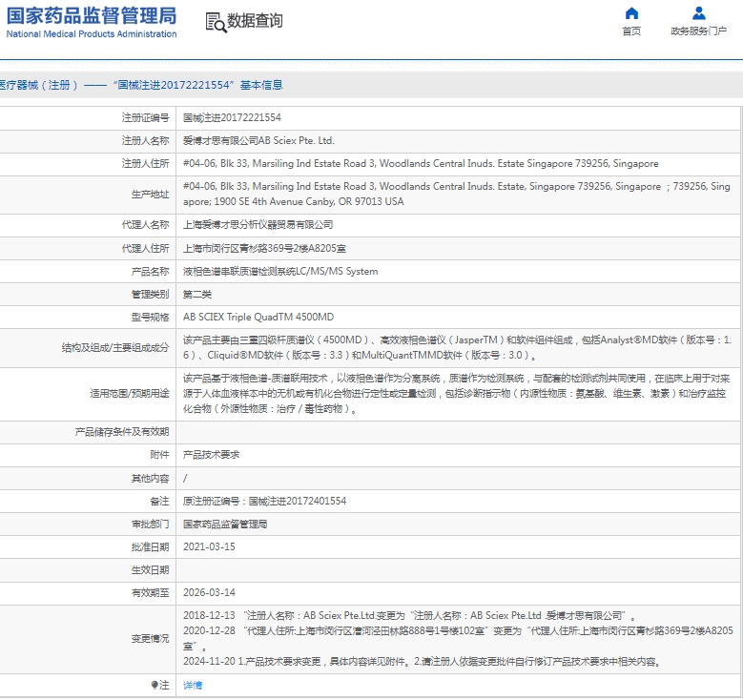Open the 详情 link in the note row
743x700 pixels.
193,686
